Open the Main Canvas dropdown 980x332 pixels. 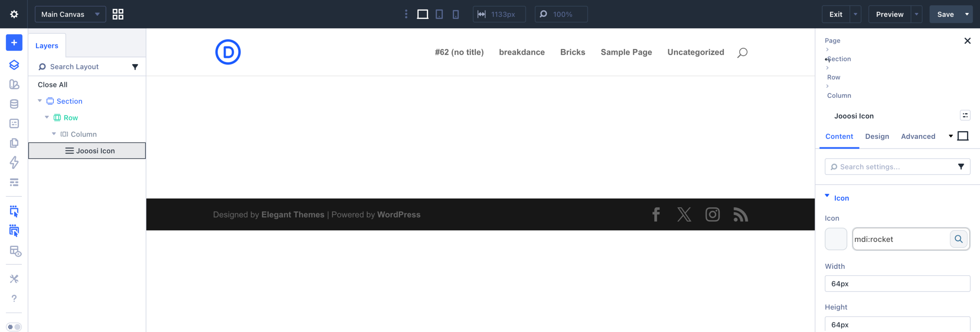pos(70,14)
